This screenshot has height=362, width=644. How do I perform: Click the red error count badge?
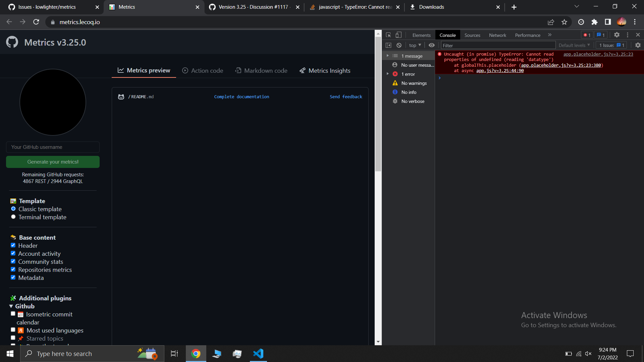pos(587,35)
